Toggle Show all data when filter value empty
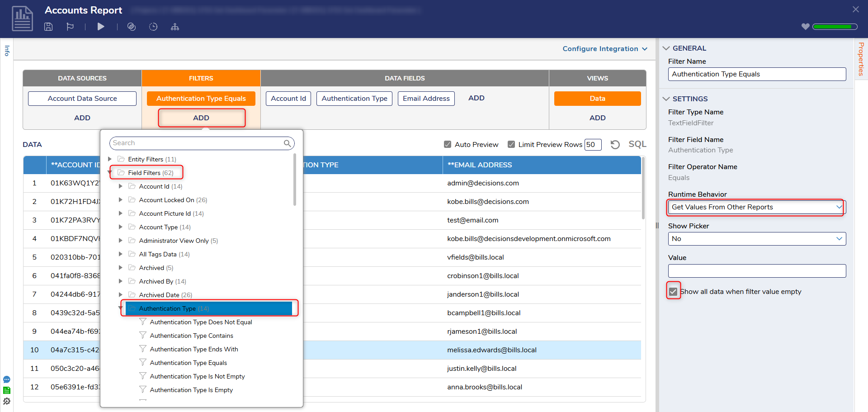Screen dimensions: 868x412 point(673,292)
